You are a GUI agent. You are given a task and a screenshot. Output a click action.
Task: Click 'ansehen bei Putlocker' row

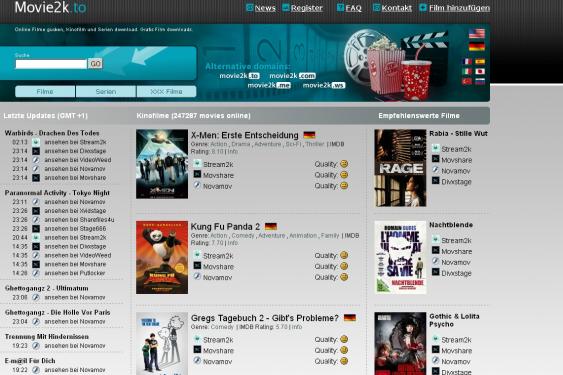coord(75,273)
